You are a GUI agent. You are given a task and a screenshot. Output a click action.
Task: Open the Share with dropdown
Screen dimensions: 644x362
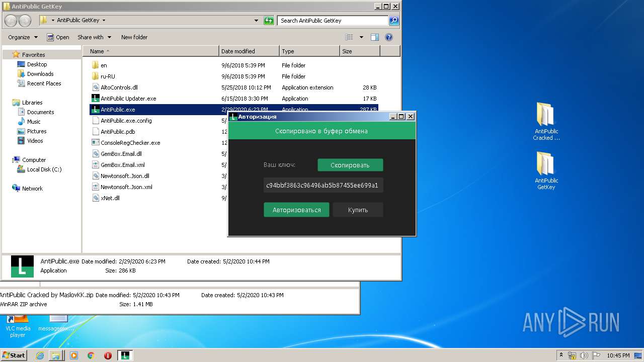(x=94, y=37)
